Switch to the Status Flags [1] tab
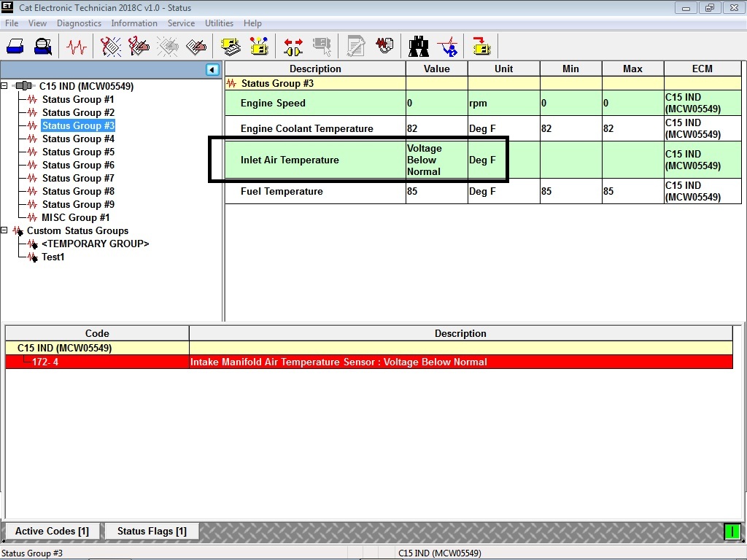Screen dimensions: 747x560 [x=152, y=531]
